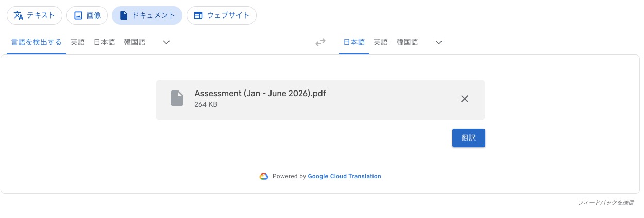Switch to テキスト text translation mode
The width and height of the screenshot is (644, 218).
35,15
